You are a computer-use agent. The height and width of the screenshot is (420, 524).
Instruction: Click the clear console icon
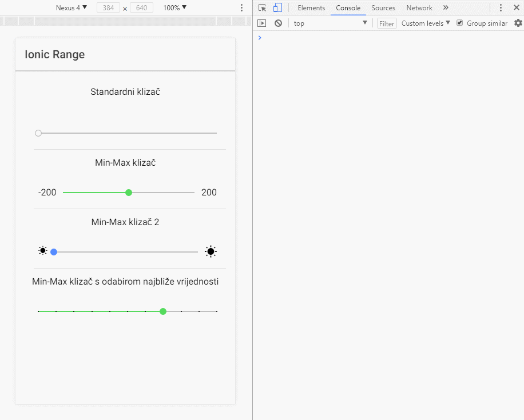tap(278, 23)
